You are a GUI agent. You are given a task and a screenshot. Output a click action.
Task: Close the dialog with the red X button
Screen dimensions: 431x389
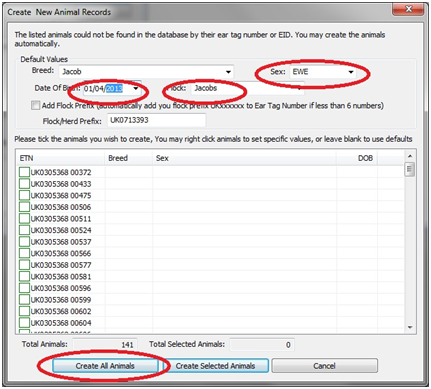408,9
